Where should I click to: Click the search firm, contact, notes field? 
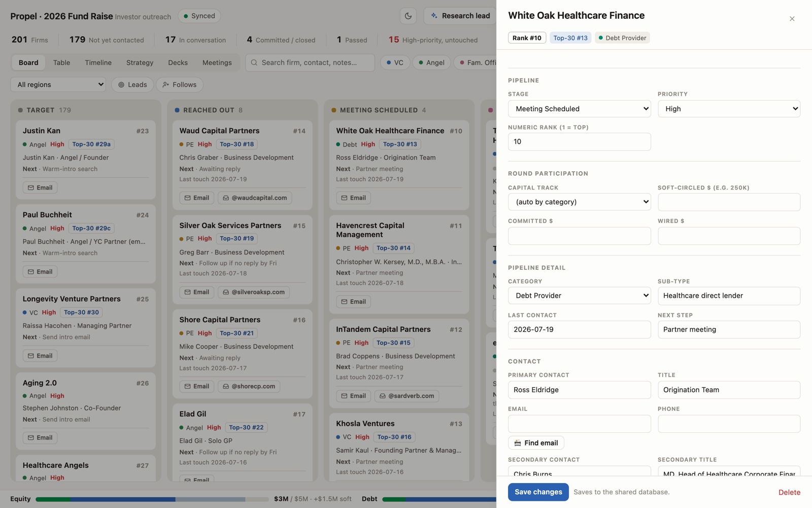point(310,62)
